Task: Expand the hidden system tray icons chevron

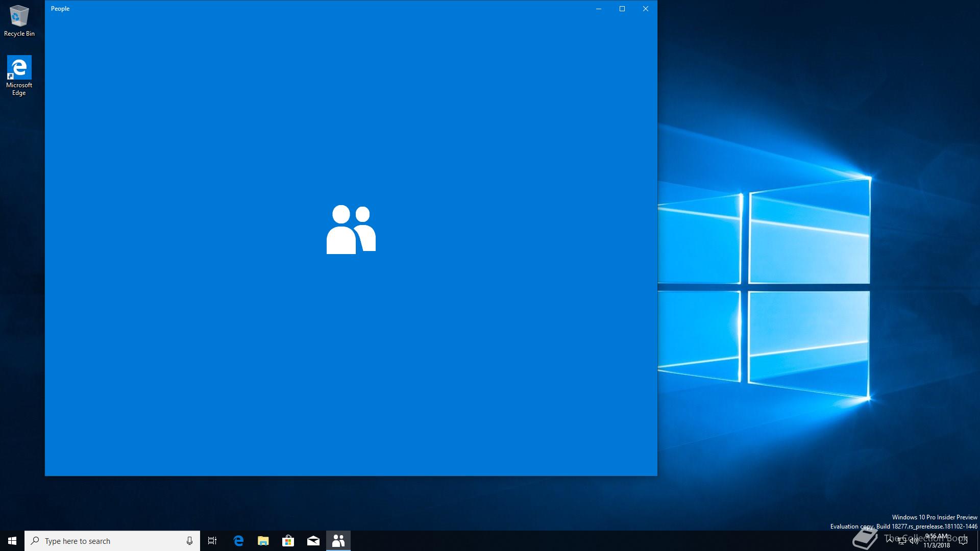Action: click(x=890, y=540)
